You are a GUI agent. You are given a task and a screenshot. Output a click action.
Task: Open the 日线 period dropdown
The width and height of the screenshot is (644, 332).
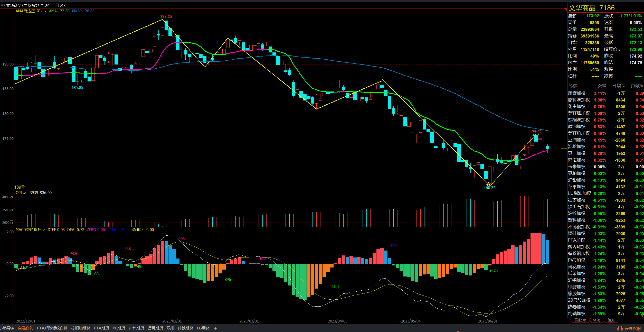(61, 5)
